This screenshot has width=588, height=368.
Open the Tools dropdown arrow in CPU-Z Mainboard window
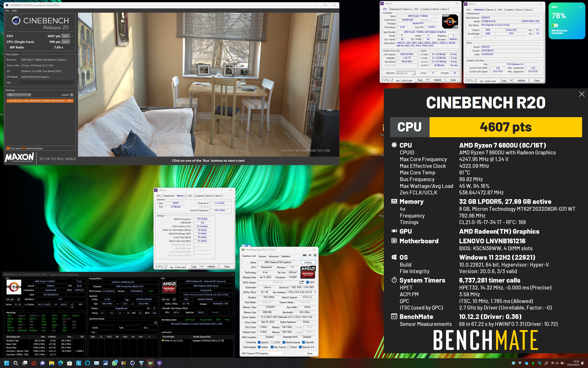(511, 81)
